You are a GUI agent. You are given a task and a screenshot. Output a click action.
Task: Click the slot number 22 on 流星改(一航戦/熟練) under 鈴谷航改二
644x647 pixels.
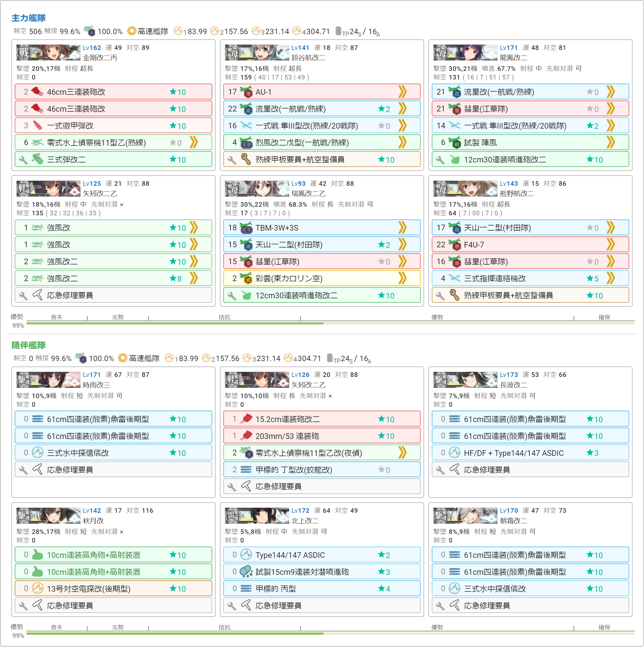coord(232,108)
